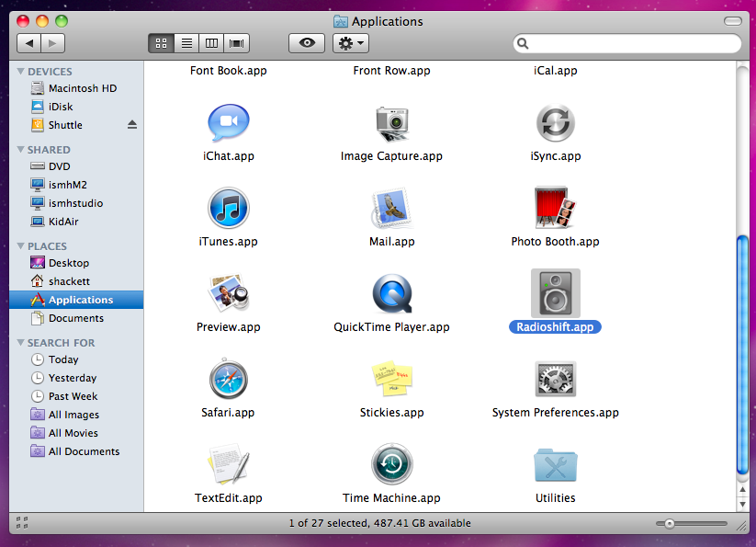The width and height of the screenshot is (756, 547).
Task: Switch to list view
Action: pyautogui.click(x=186, y=43)
